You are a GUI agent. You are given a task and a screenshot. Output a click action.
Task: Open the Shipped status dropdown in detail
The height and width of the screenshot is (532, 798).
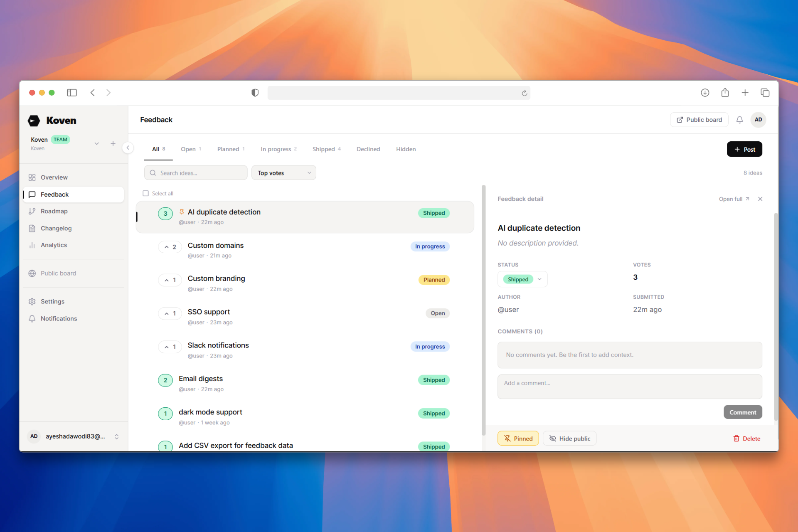(522, 279)
